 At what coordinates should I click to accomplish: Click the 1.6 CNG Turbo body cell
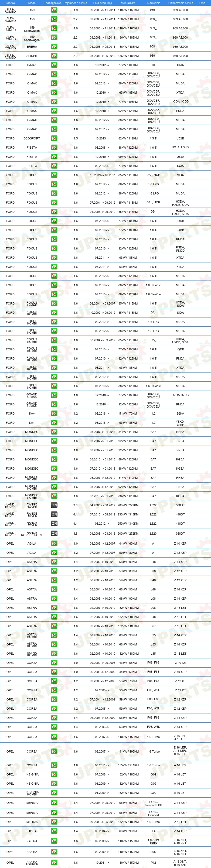pyautogui.click(x=153, y=841)
